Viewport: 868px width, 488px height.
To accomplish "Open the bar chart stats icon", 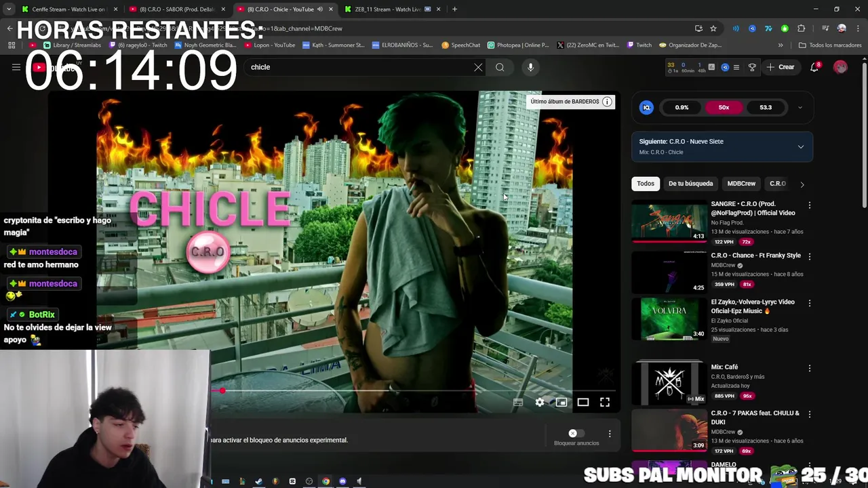I will (711, 67).
